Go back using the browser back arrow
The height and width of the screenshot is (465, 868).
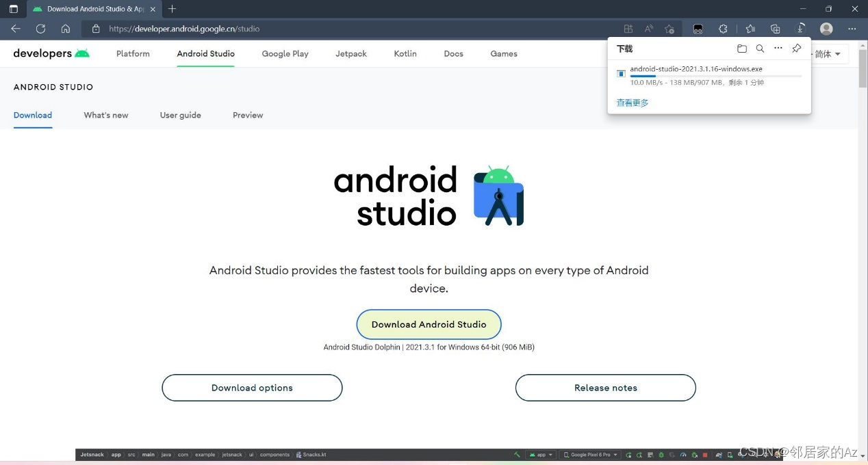pos(16,29)
